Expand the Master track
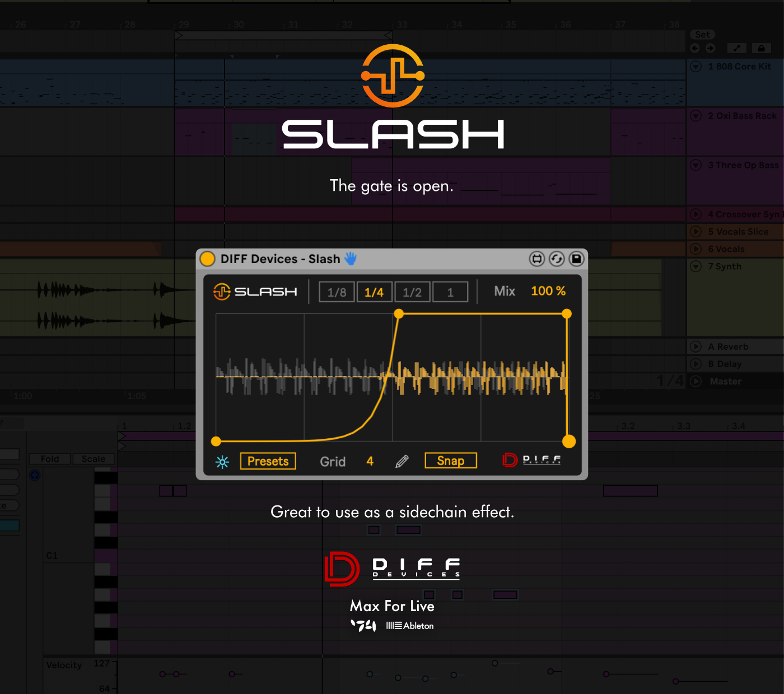The height and width of the screenshot is (694, 784). 696,382
